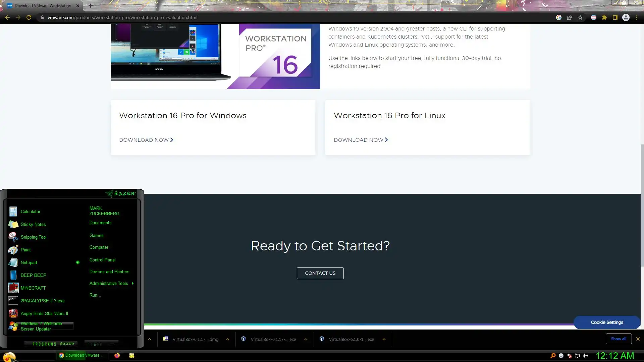
Task: Launch Calculator from Start menu
Action: [30, 212]
